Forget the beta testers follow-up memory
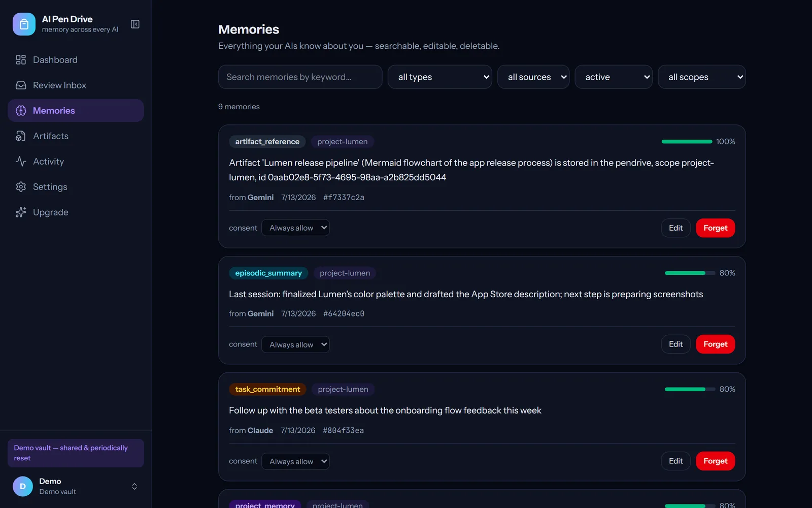 [x=715, y=461]
